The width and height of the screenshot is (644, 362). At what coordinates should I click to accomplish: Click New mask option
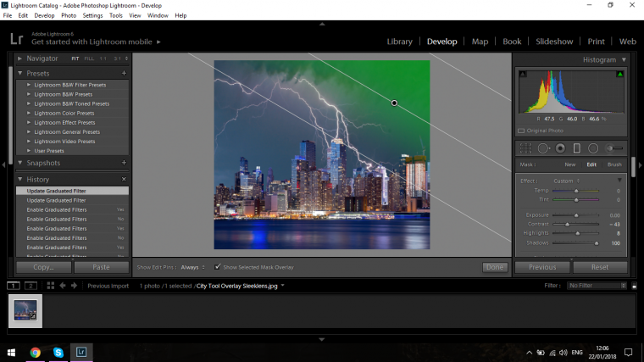[570, 164]
